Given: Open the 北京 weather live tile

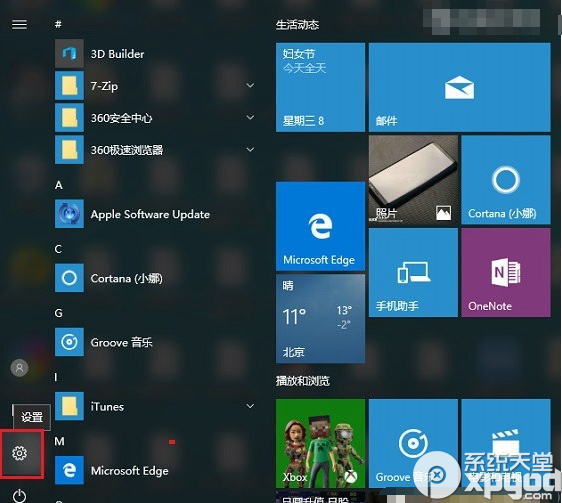Looking at the screenshot, I should [x=320, y=319].
